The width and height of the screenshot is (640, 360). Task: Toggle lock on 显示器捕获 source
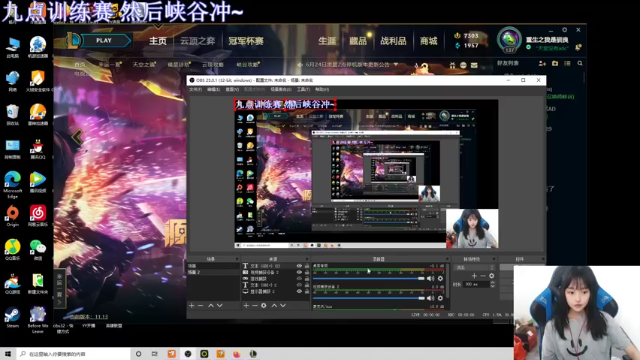[x=307, y=291]
